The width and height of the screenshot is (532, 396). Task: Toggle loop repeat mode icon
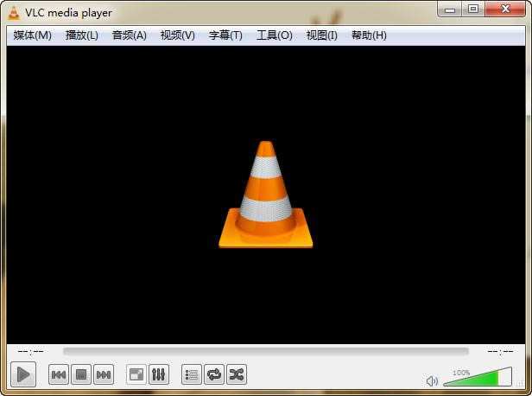[x=214, y=374]
